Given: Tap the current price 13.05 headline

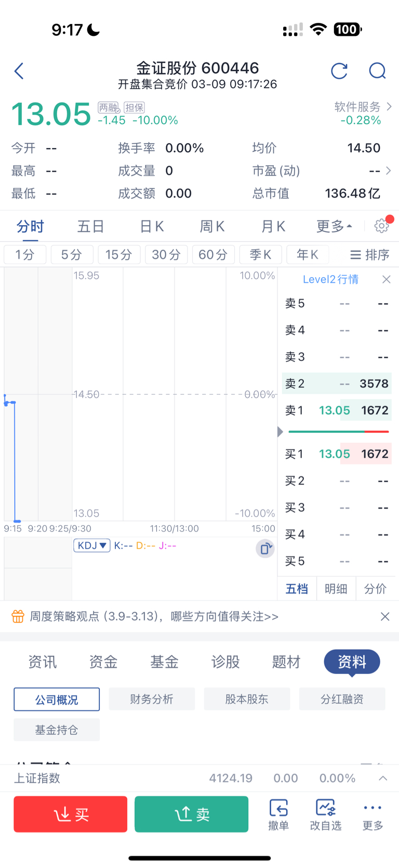Looking at the screenshot, I should [x=51, y=114].
